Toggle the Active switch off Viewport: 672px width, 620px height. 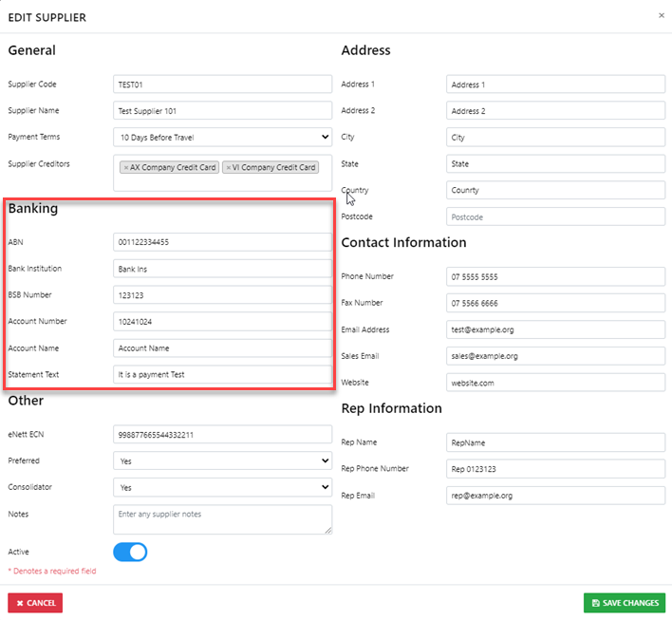click(x=130, y=552)
